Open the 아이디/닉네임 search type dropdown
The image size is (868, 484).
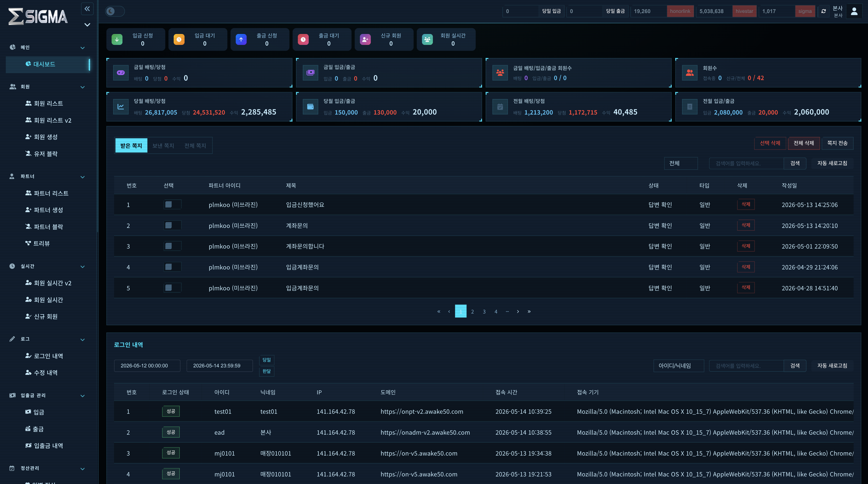pyautogui.click(x=679, y=366)
